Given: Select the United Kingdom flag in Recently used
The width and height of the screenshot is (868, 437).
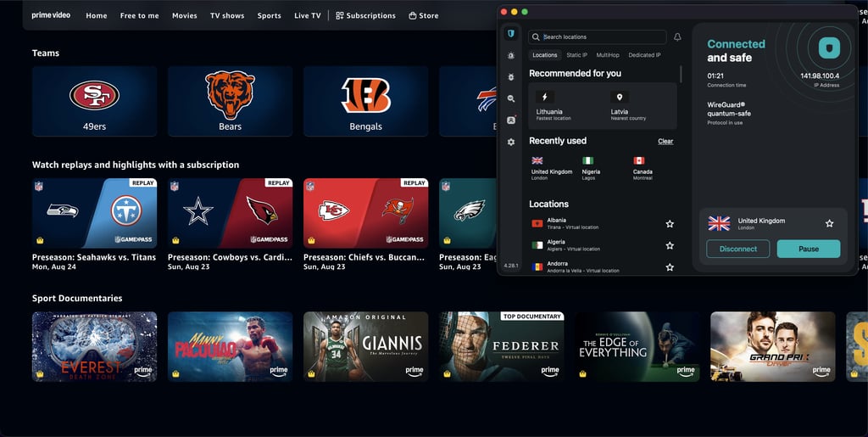Looking at the screenshot, I should point(537,160).
